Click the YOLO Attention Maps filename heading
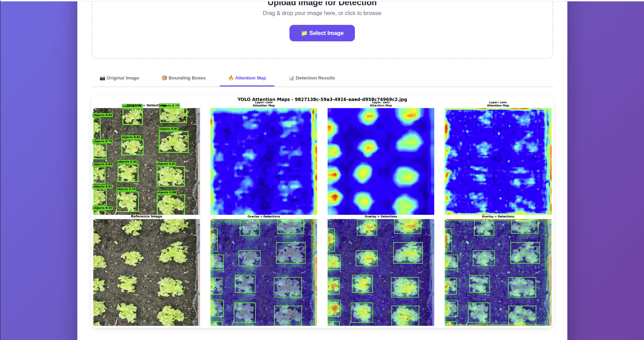The image size is (644, 340). click(x=322, y=99)
